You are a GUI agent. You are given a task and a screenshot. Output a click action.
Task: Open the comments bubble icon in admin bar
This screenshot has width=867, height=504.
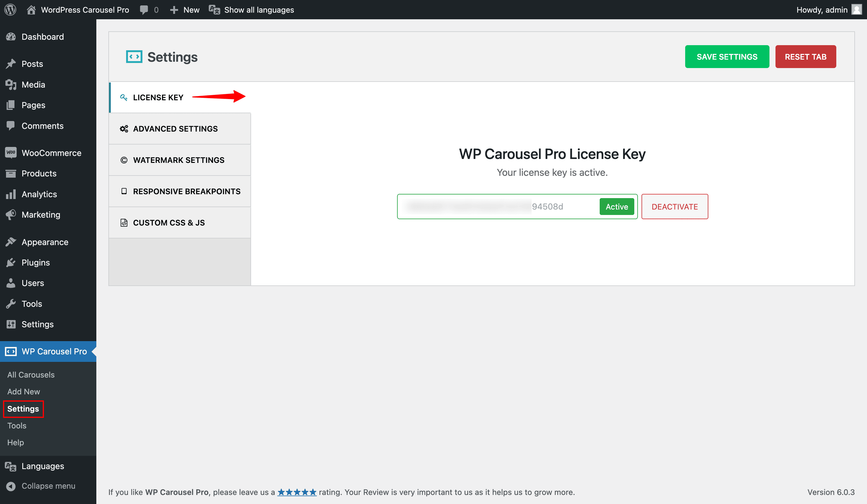pyautogui.click(x=144, y=10)
